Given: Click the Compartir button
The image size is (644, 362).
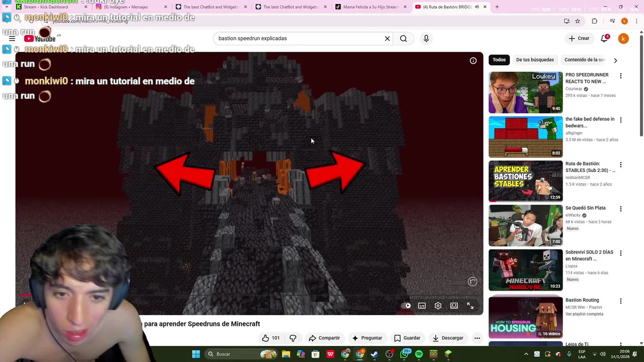Looking at the screenshot, I should 324,338.
